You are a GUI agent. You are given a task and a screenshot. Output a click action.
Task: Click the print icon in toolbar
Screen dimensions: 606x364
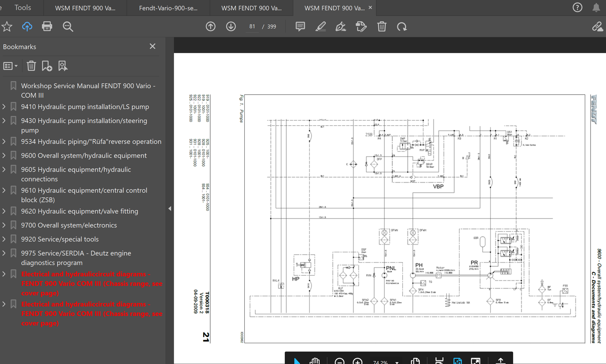click(47, 27)
